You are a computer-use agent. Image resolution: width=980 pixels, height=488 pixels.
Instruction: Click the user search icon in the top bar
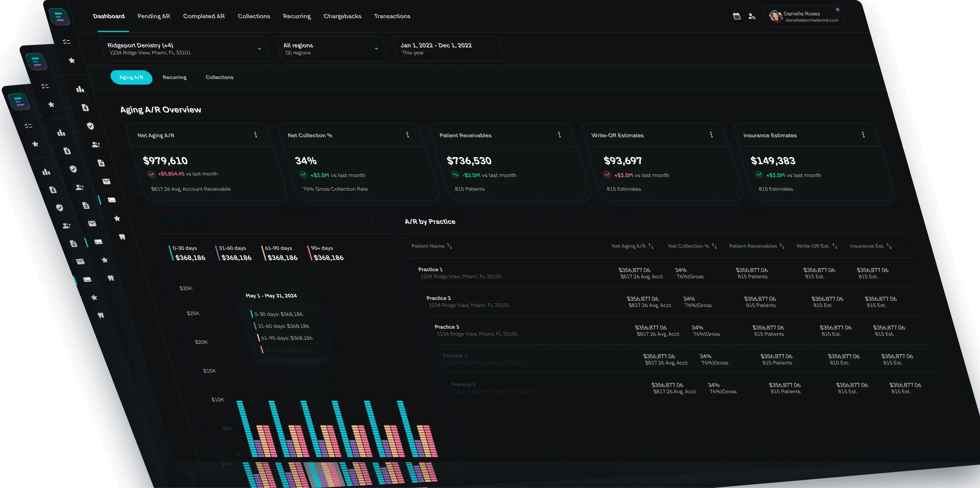(x=752, y=16)
